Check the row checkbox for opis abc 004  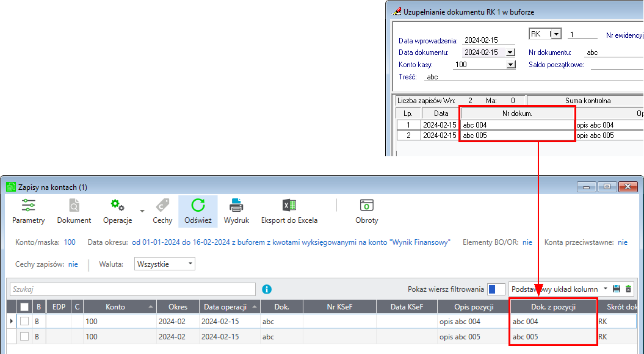coord(24,322)
